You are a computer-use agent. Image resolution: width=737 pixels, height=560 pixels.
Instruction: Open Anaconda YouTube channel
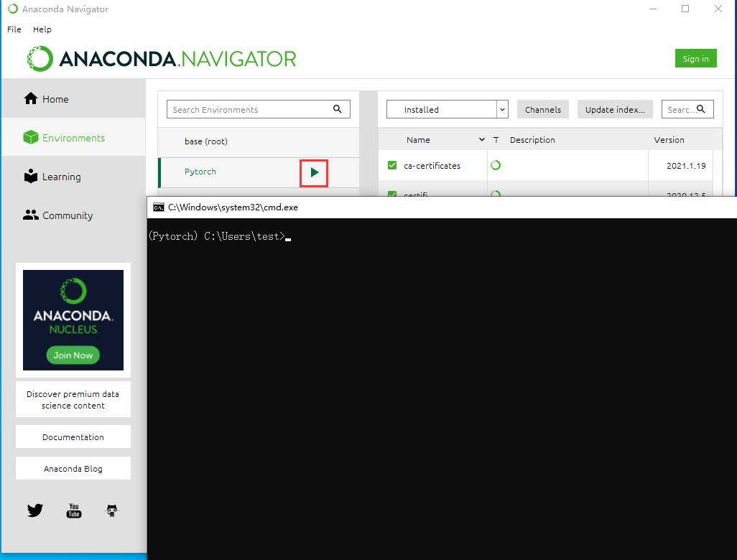point(74,510)
